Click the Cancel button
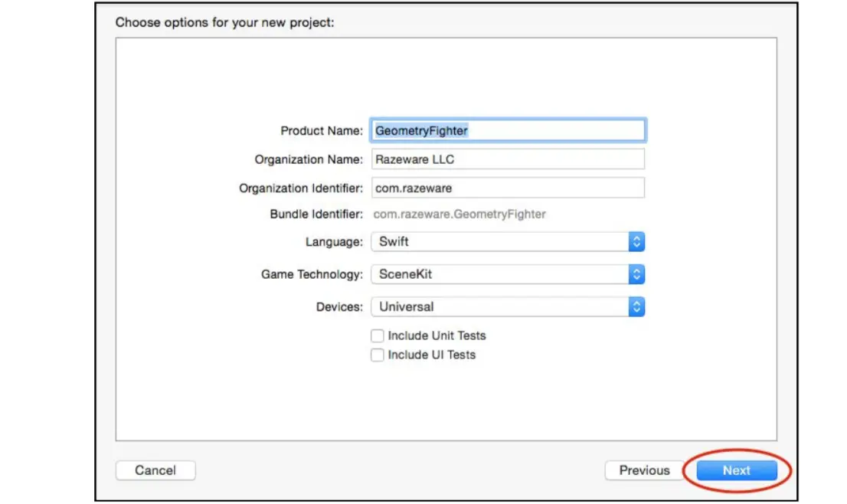Viewport: 847px width, 504px height. pyautogui.click(x=155, y=470)
